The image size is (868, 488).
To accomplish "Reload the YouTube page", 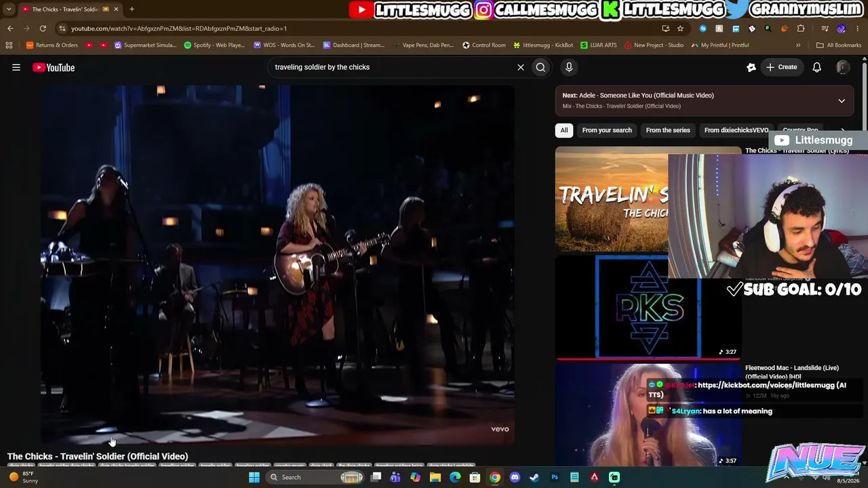I will pyautogui.click(x=43, y=28).
